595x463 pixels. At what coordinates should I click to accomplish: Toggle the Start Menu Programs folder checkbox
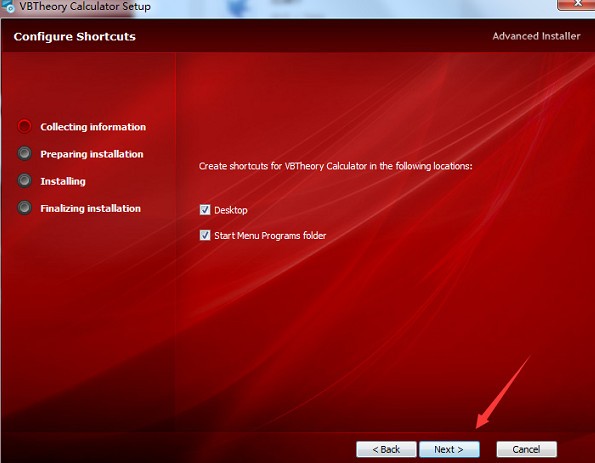click(205, 235)
